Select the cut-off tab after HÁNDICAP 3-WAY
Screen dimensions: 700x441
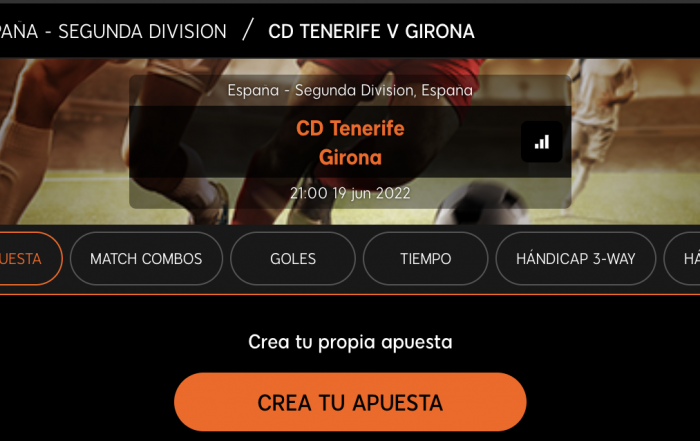pyautogui.click(x=682, y=258)
